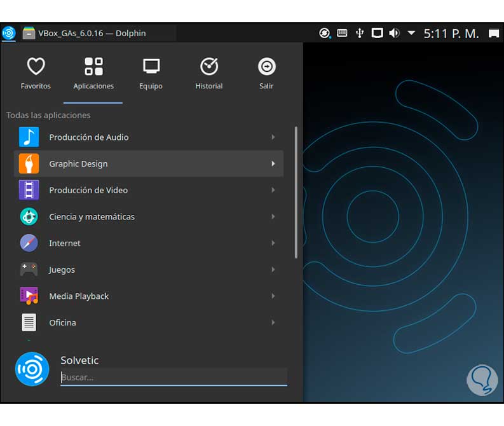This screenshot has width=504, height=426.
Task: Click the Ciencia y matemáticas atom icon
Action: tap(29, 216)
